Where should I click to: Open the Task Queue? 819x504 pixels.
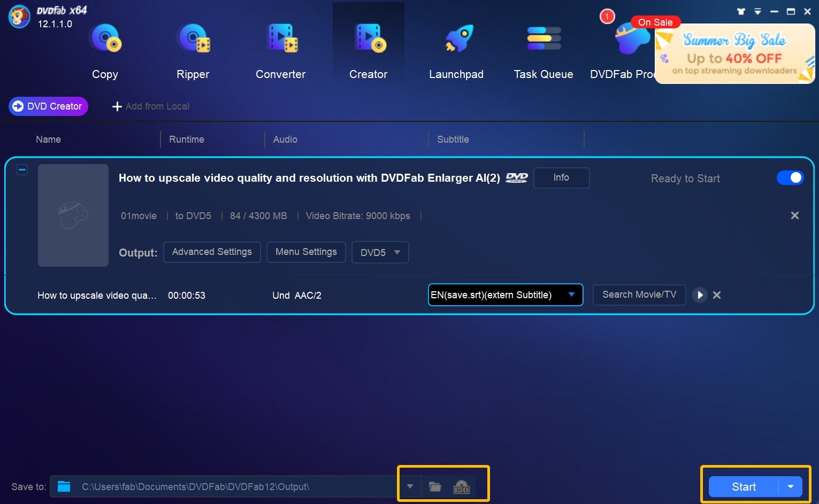click(544, 51)
